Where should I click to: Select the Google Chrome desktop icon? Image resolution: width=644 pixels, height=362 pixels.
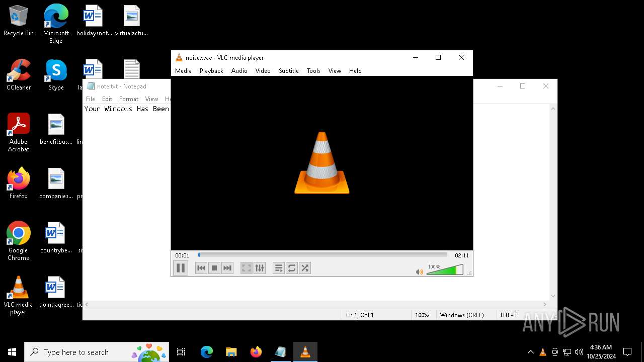pos(19,241)
